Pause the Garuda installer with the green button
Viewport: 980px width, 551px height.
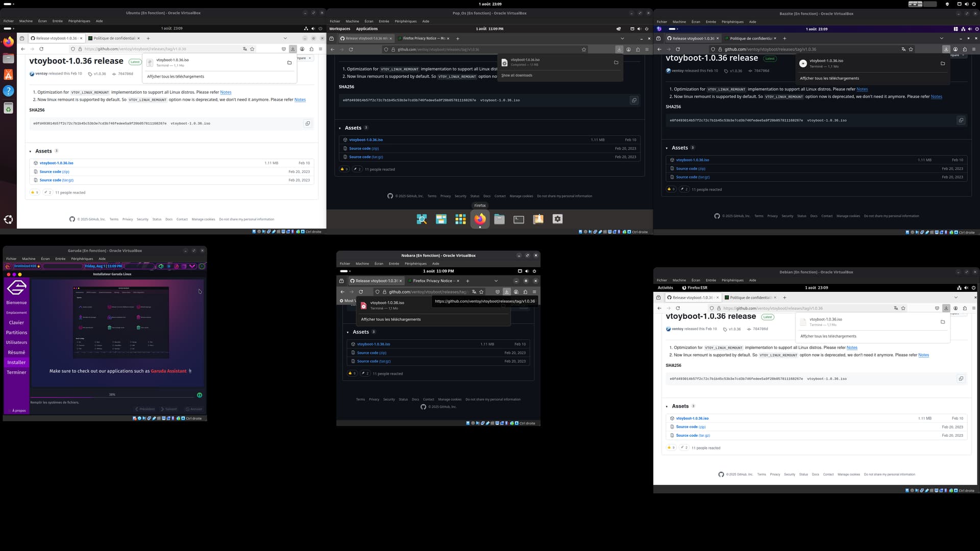pos(200,395)
